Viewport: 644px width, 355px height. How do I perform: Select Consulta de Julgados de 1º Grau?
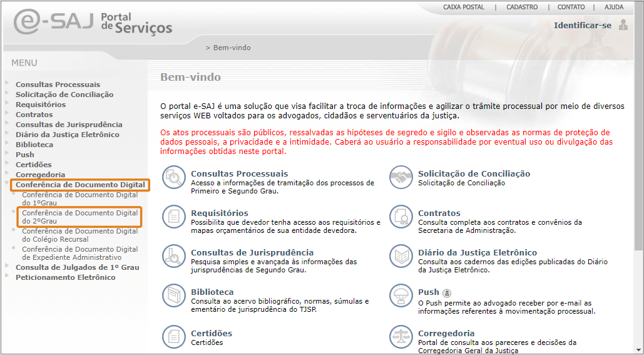pos(77,267)
